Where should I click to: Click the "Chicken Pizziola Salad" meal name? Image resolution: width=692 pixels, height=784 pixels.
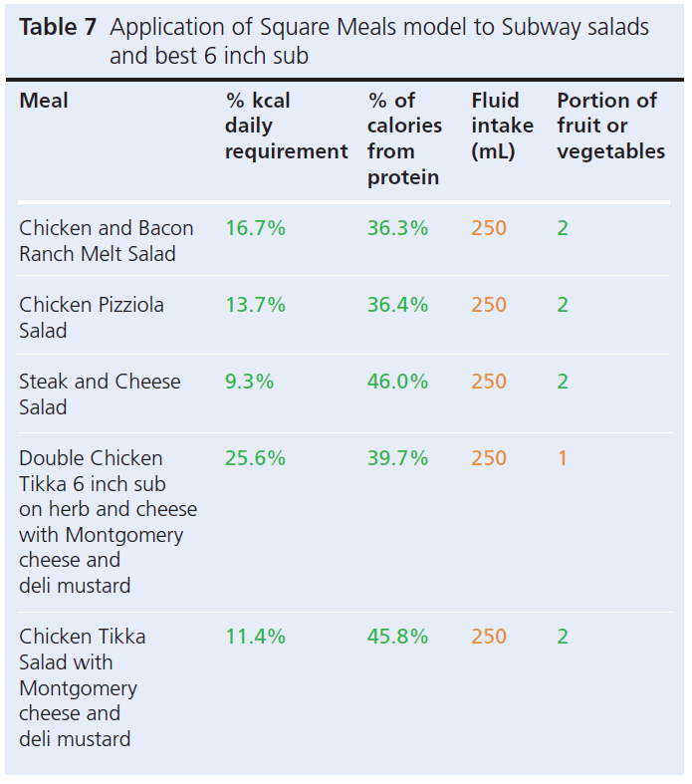coord(92,318)
